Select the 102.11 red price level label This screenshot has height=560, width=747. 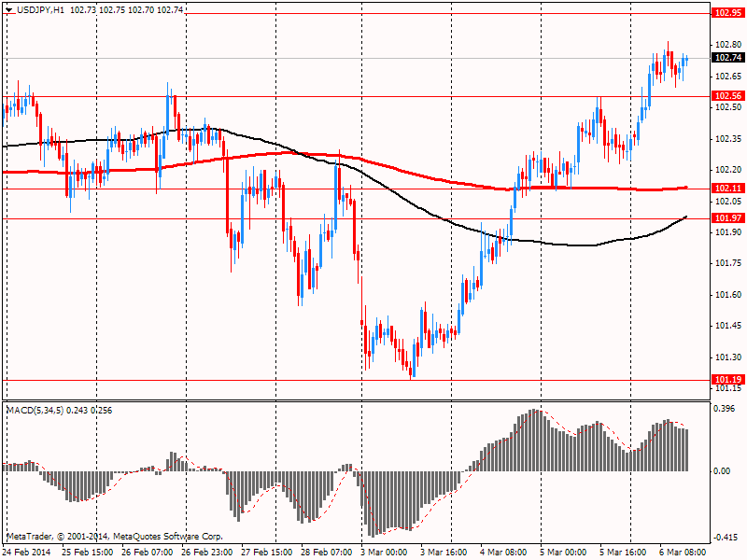[728, 189]
